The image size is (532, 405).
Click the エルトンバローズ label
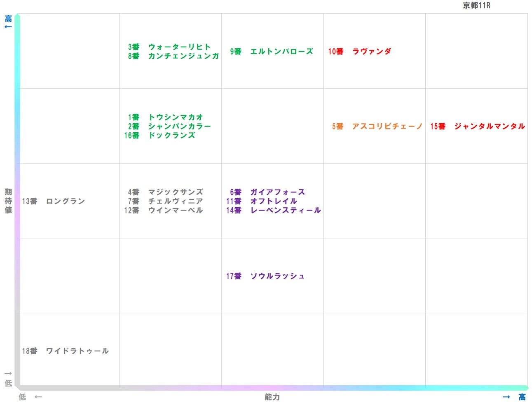click(271, 52)
